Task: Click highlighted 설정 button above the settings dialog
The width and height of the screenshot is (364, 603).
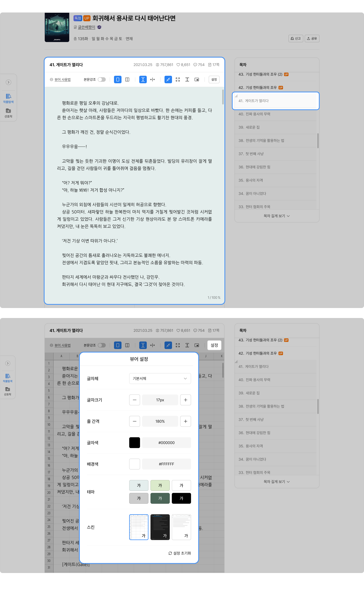Action: point(214,345)
